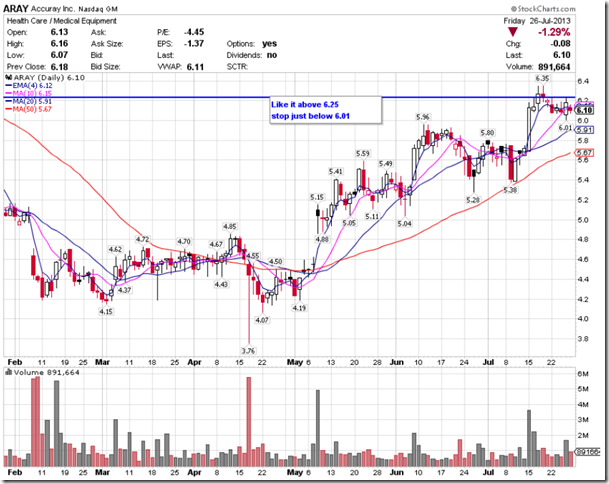The width and height of the screenshot is (609, 484).
Task: Click the '4.43' low label
Action: click(x=221, y=285)
